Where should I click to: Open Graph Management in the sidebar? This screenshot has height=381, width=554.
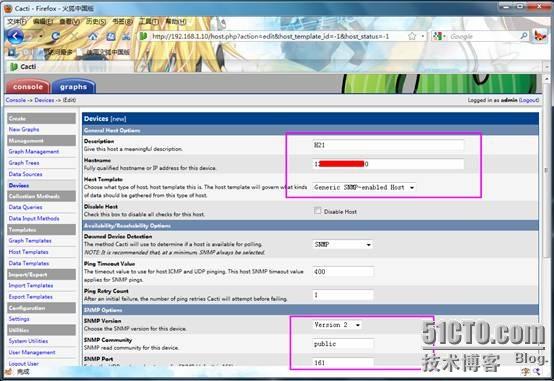[34, 151]
